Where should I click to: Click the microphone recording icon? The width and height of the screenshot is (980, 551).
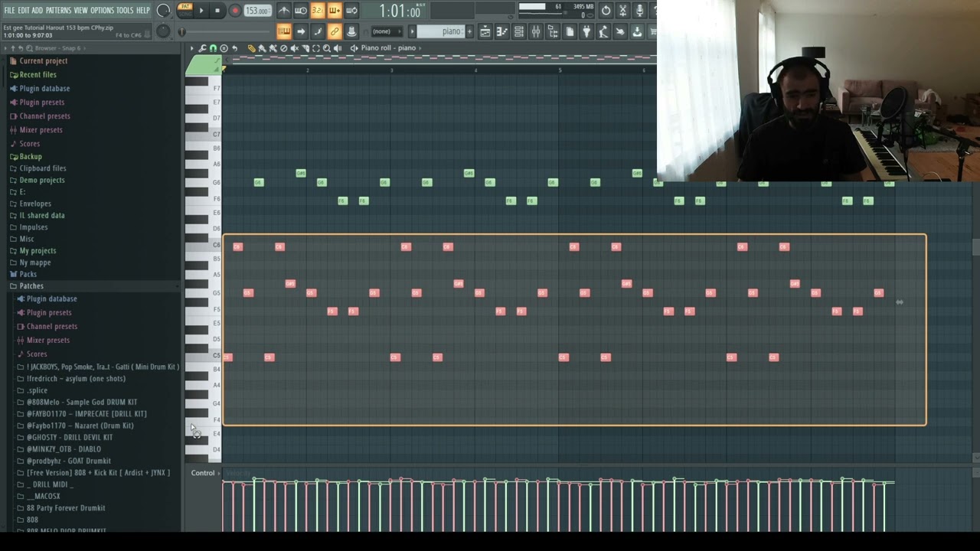click(x=639, y=11)
